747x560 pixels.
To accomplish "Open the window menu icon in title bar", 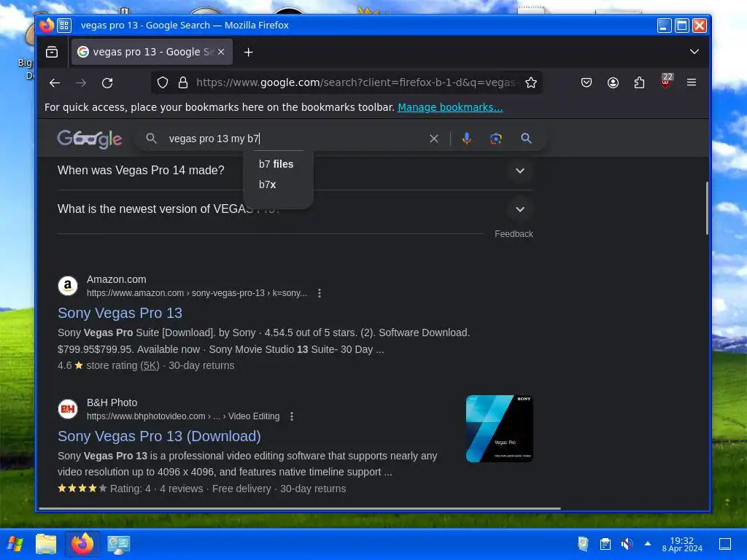I will click(x=64, y=26).
